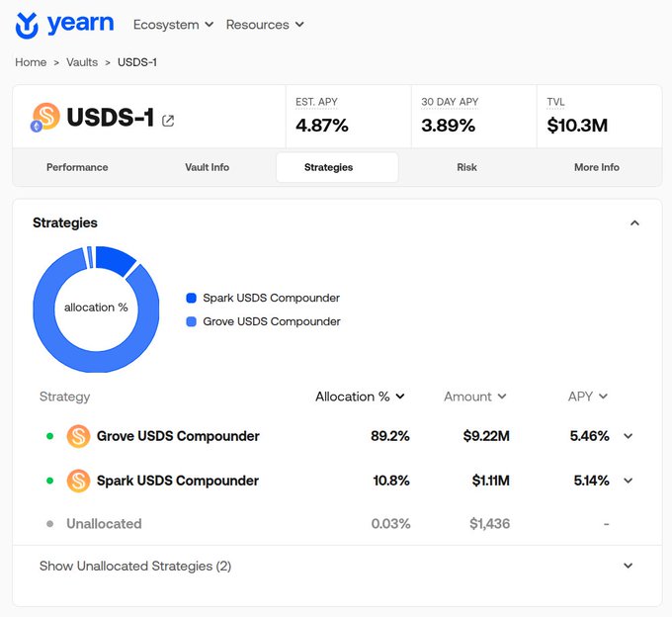Image resolution: width=672 pixels, height=617 pixels.
Task: Click the USDS-1 vault token icon
Action: coord(45,117)
